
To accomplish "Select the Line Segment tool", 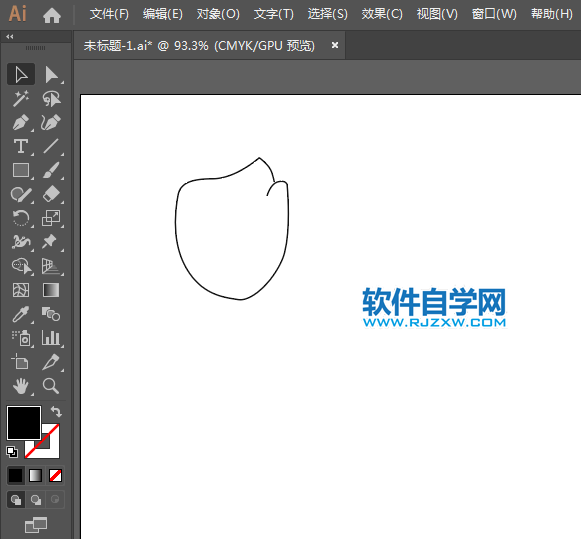I will tap(51, 146).
